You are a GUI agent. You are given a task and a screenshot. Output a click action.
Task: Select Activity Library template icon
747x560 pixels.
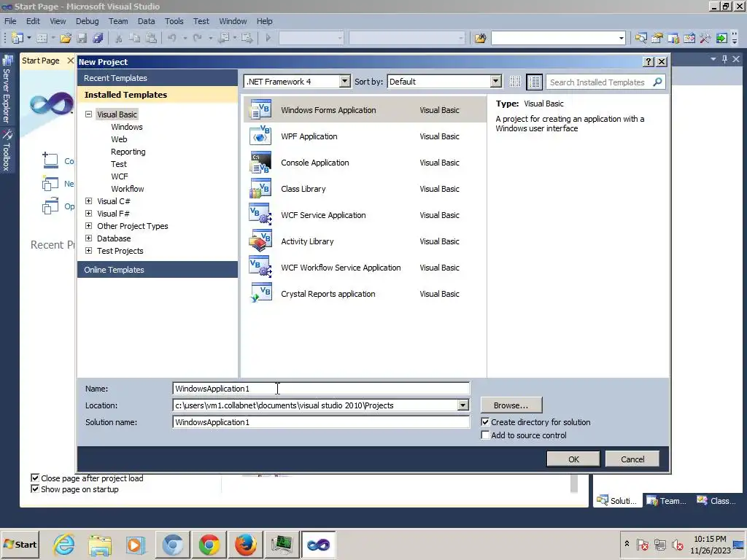(x=260, y=241)
